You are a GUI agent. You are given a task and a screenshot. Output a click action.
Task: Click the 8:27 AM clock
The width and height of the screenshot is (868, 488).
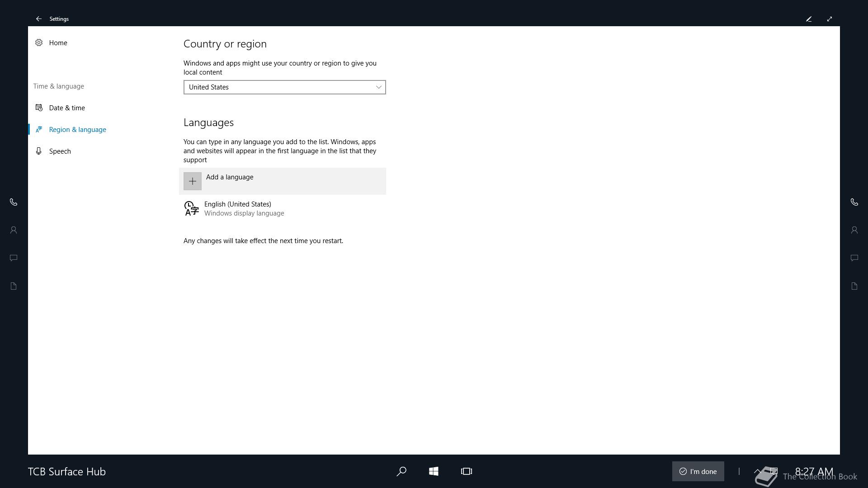814,471
